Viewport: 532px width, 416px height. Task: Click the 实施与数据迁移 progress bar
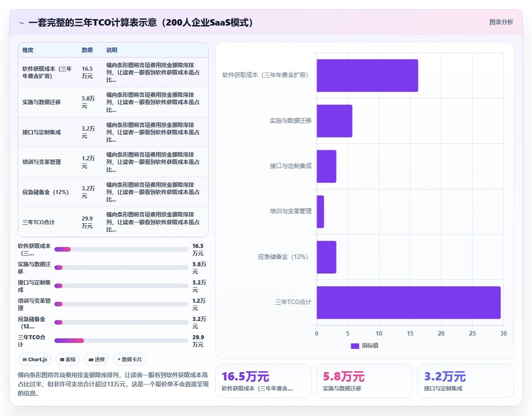tap(121, 268)
